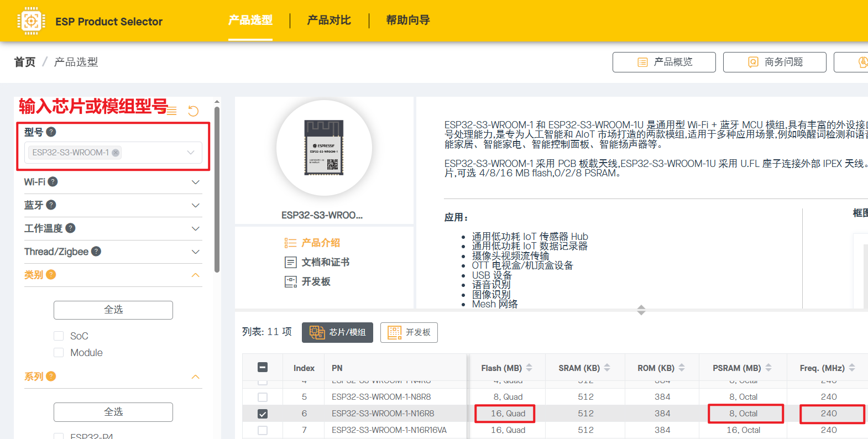Viewport: 868px width, 439px height.
Task: Click the panel resize handle arrows icon
Action: (641, 310)
